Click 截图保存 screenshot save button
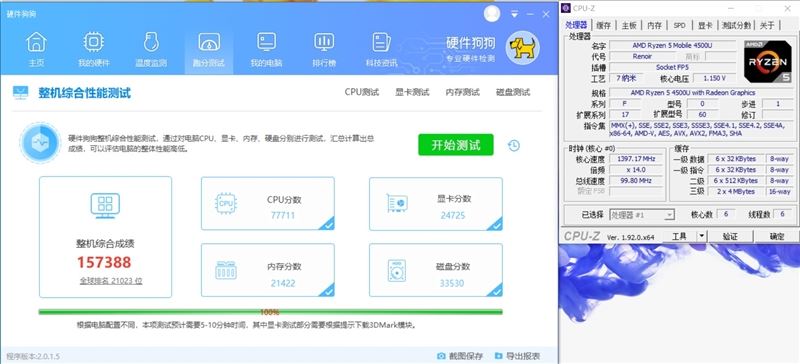Screen dimensions: 800x364 coord(460,356)
